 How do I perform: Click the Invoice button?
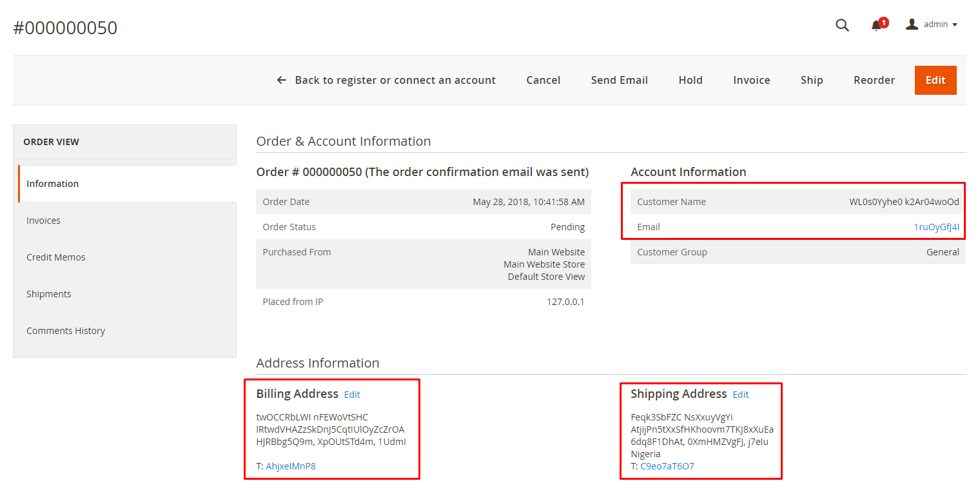pyautogui.click(x=751, y=80)
